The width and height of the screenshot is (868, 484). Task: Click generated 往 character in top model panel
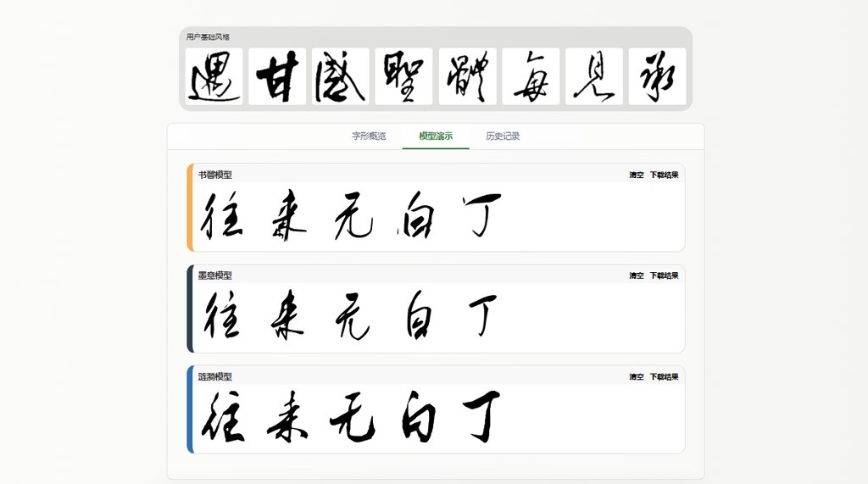click(x=221, y=215)
